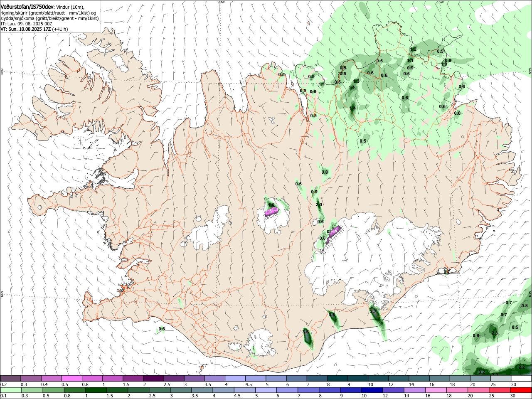Click the 1.0 precipitation value in the northeast
Screen dimensions: 532x399
tap(444, 64)
